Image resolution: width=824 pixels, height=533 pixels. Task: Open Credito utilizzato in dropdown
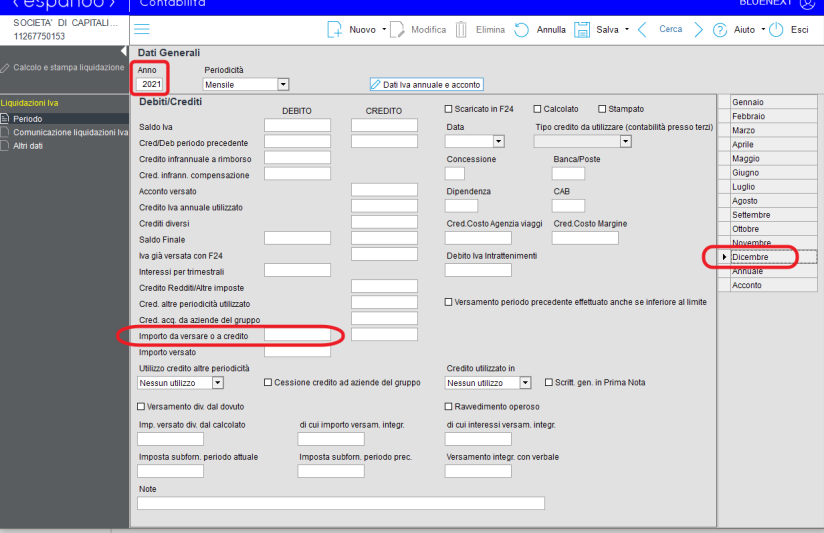(525, 383)
